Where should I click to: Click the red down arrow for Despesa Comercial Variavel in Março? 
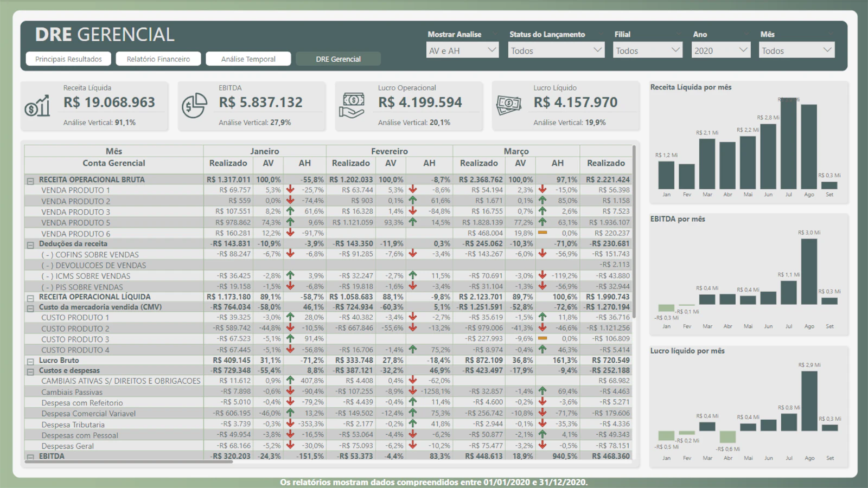coord(542,413)
